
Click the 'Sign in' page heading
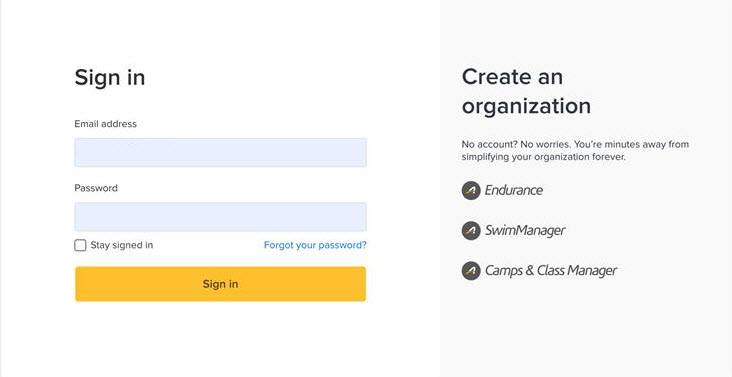[110, 77]
